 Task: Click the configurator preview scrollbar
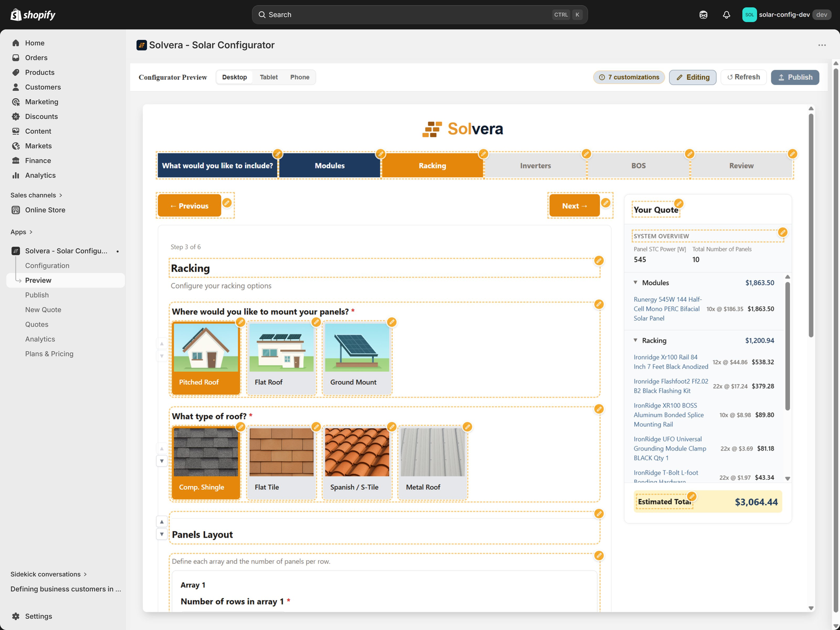tap(811, 226)
